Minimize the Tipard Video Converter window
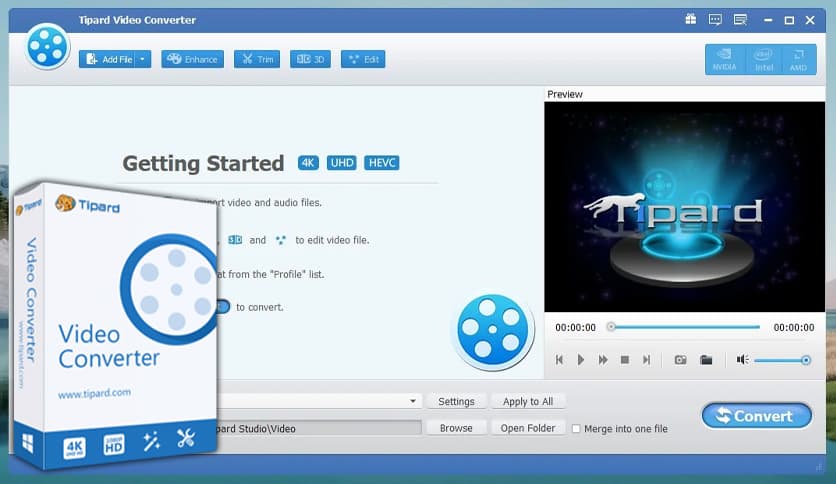Screen dimensions: 836x484 tap(768, 20)
